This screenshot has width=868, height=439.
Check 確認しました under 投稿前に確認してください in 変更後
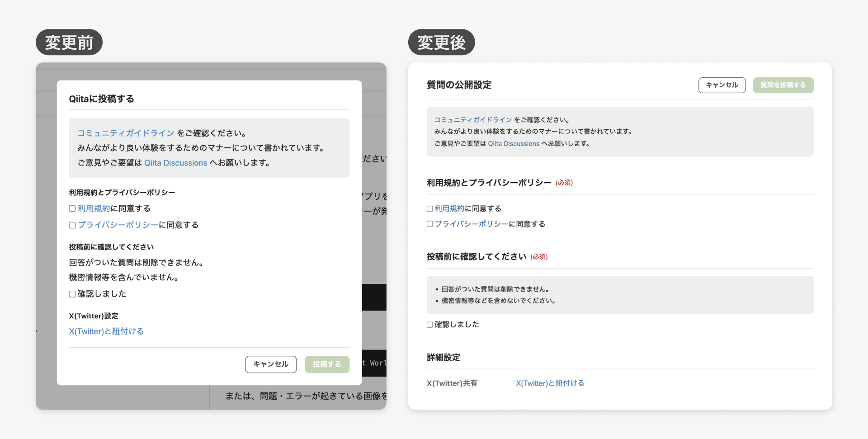click(429, 324)
